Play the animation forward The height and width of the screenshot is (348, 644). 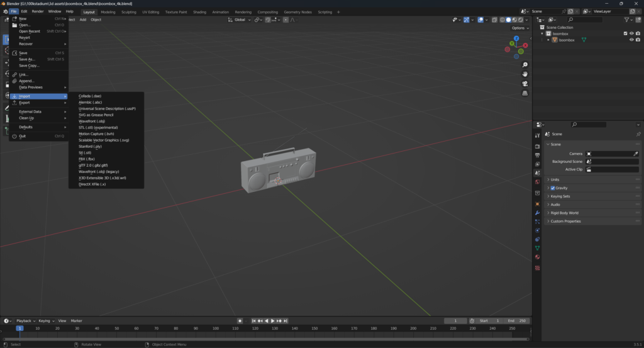[x=273, y=321]
